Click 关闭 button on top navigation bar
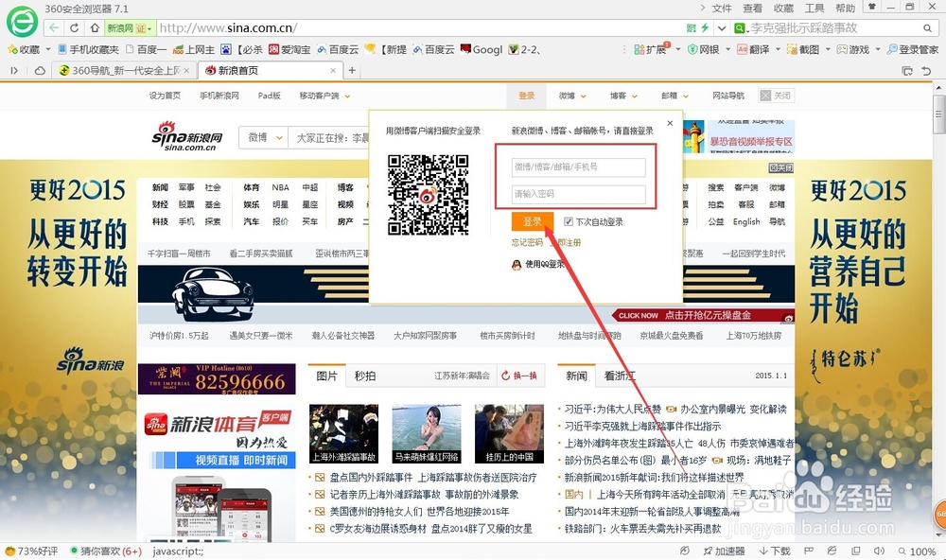The width and height of the screenshot is (946, 560). (x=776, y=96)
